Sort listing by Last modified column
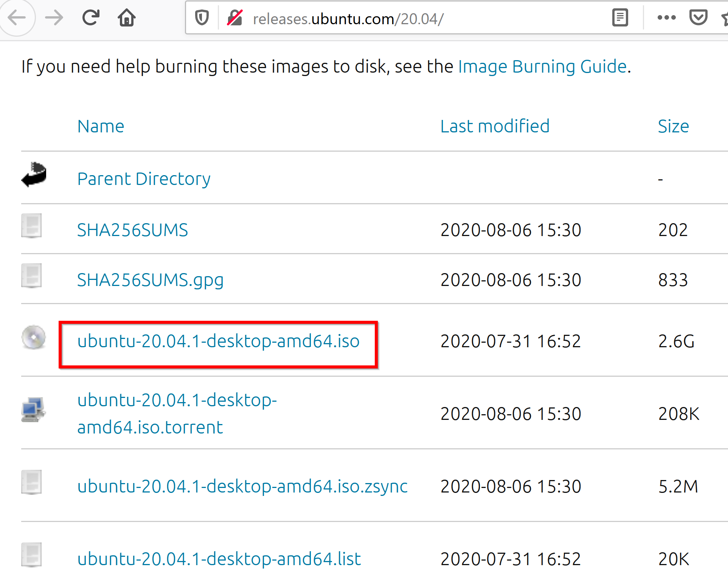The height and width of the screenshot is (578, 728). pos(495,126)
